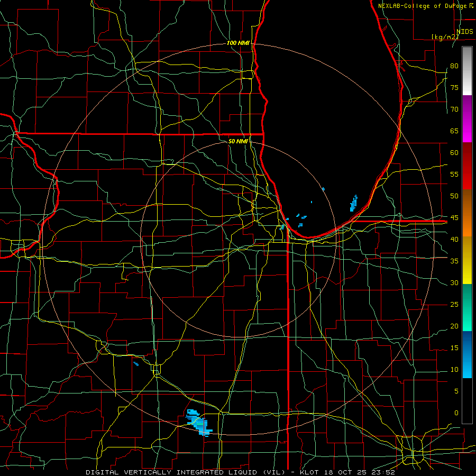Screen dimensions: 476x476
Task: Click the small blue echo southwest of the radar
Action: pos(136,364)
